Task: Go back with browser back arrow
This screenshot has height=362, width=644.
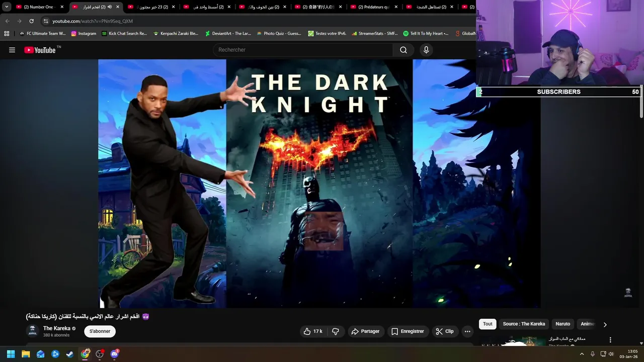Action: pos(7,21)
